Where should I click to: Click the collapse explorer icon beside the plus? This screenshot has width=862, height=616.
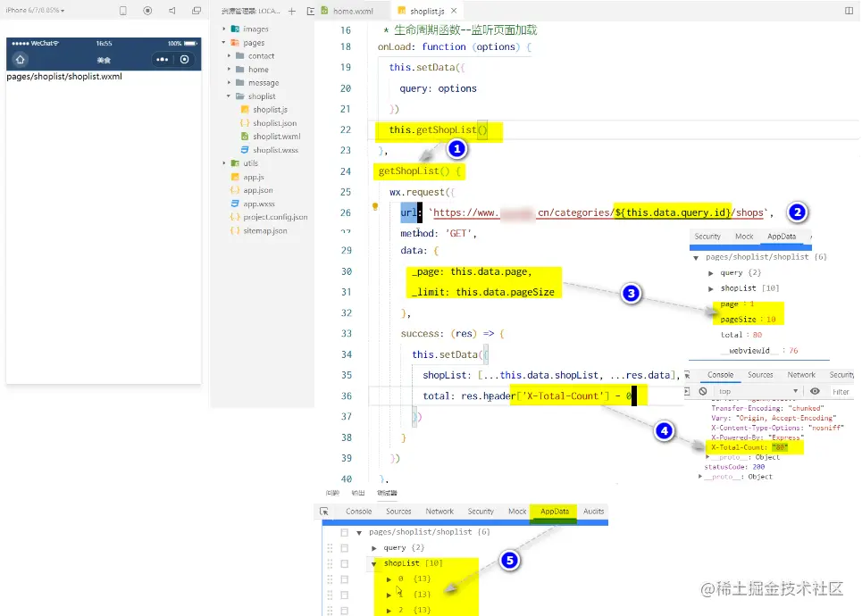pyautogui.click(x=311, y=11)
